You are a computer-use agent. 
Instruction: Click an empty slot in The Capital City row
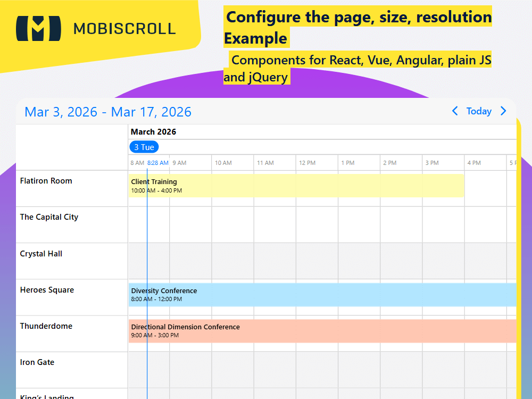(x=232, y=225)
